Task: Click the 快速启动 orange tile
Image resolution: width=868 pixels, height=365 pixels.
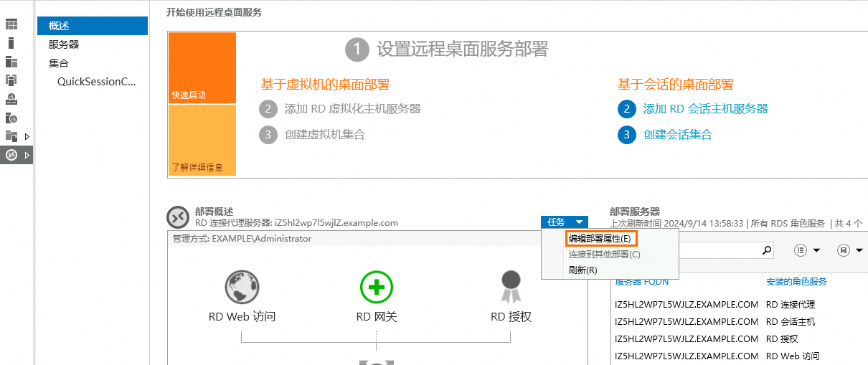Action: point(202,68)
